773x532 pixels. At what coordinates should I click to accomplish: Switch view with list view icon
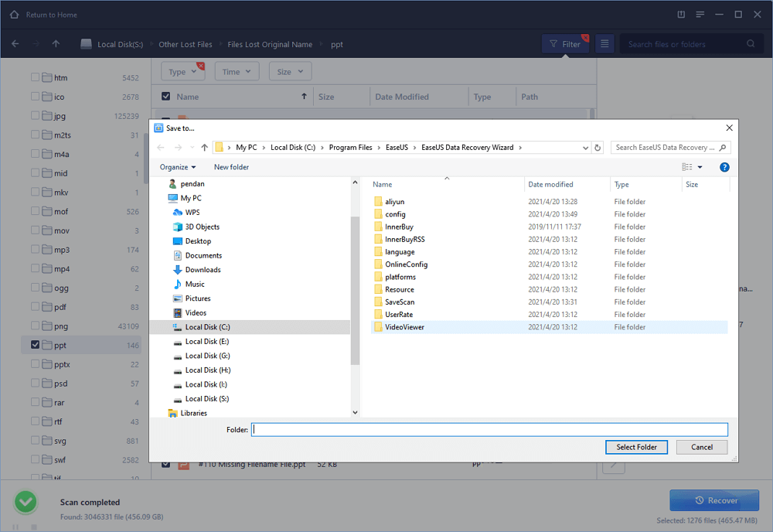point(604,44)
